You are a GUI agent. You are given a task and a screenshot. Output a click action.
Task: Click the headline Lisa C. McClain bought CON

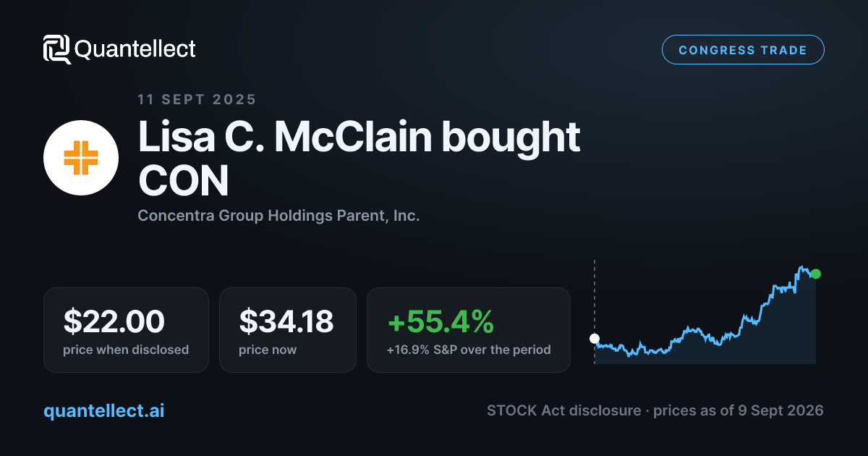coord(359,159)
